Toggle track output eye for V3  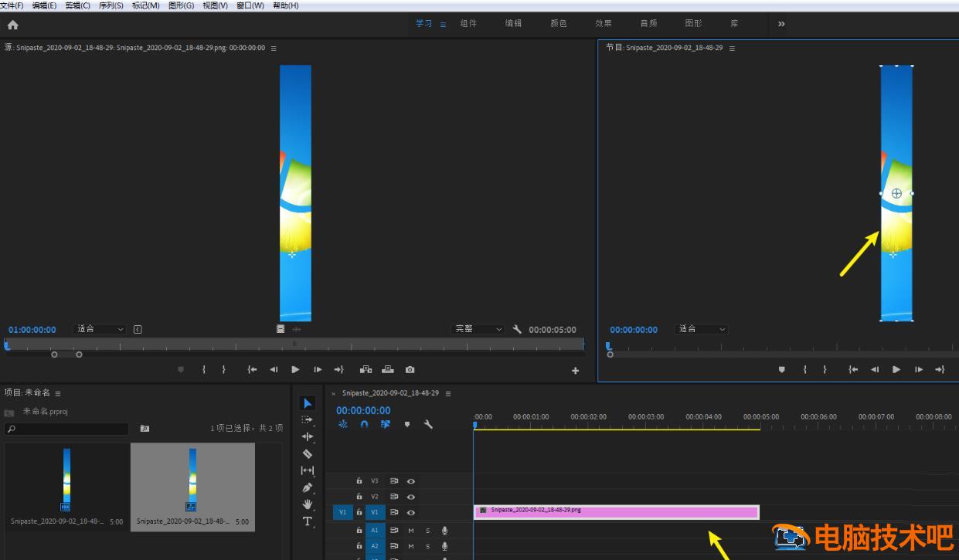pos(411,481)
